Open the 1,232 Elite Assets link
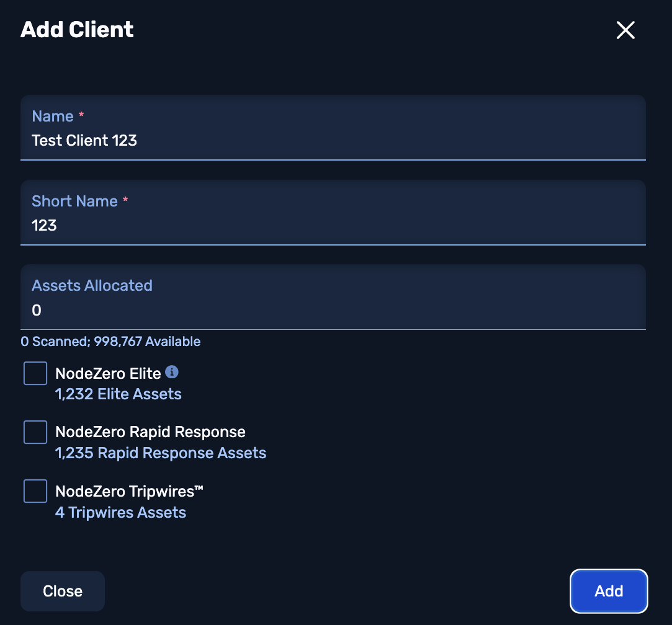This screenshot has height=625, width=672. pyautogui.click(x=119, y=394)
